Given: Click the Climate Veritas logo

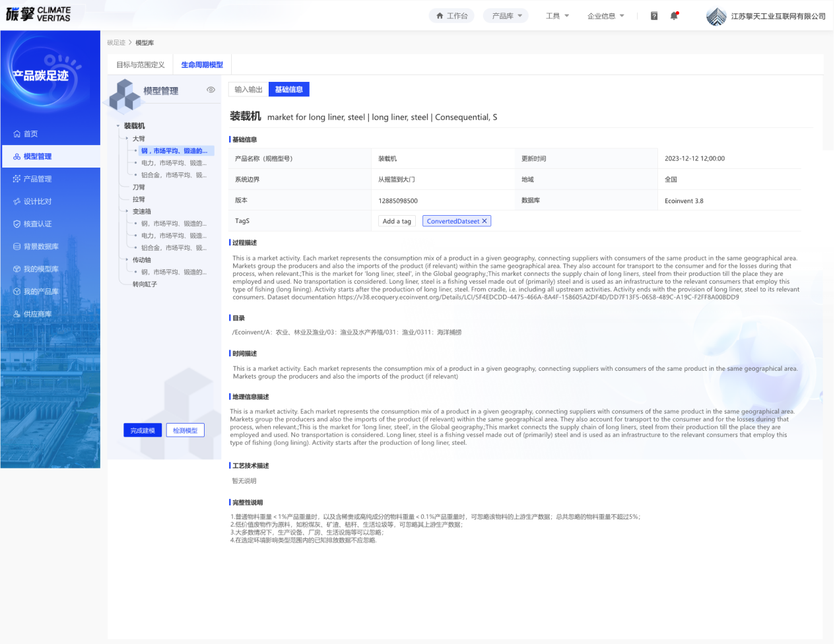Looking at the screenshot, I should (x=38, y=14).
